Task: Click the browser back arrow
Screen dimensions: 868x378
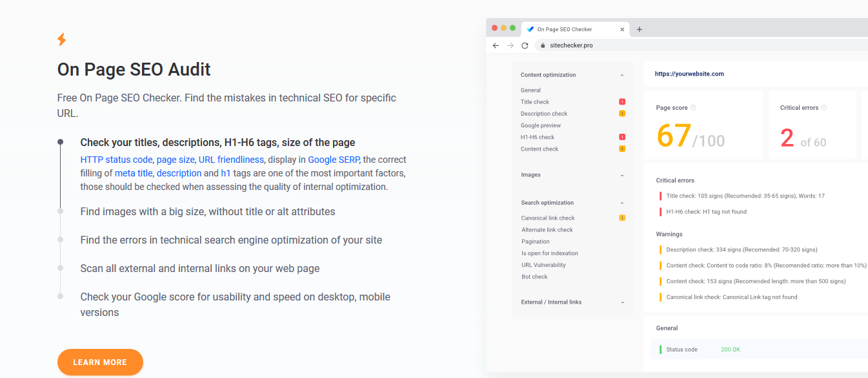Action: click(496, 45)
